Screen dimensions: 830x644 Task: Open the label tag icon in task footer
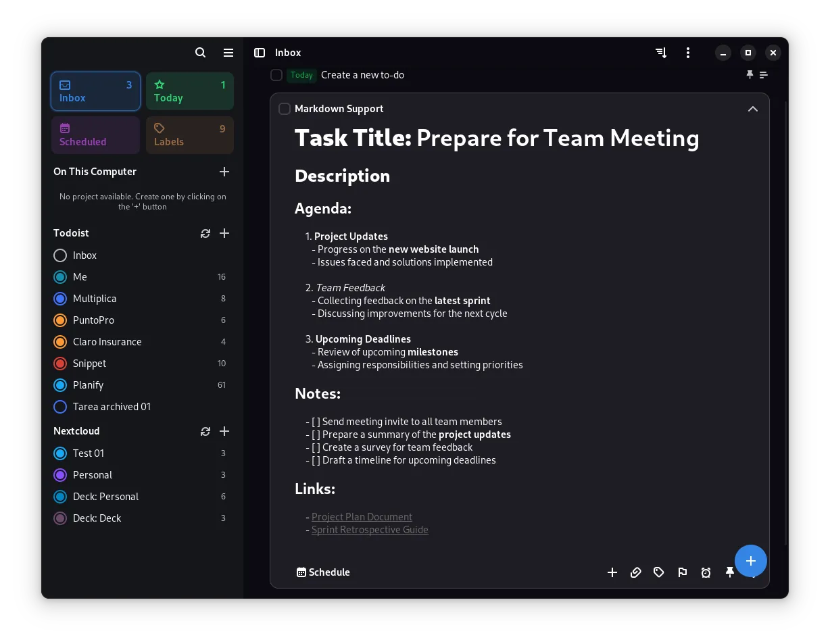(x=659, y=572)
